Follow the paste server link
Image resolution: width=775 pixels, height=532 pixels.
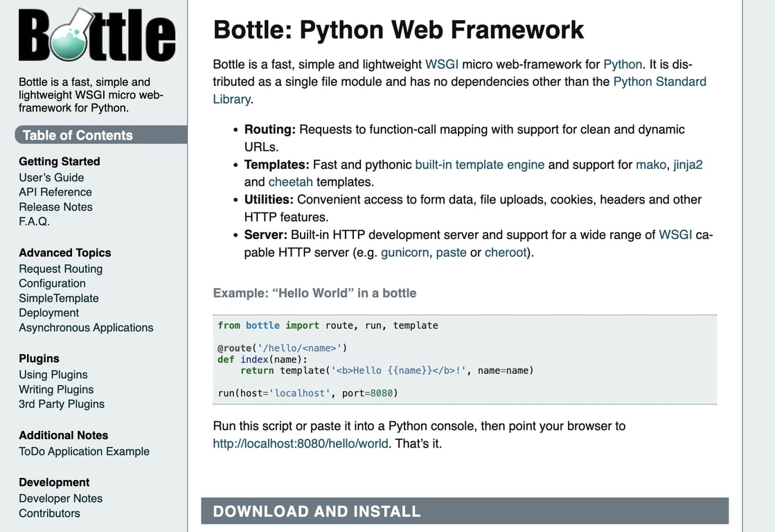pos(451,253)
